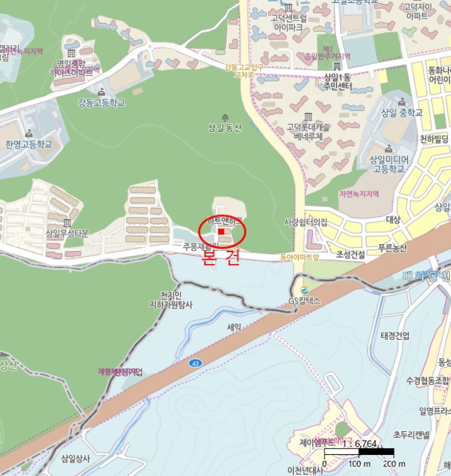Select the 한영고등학교 school icon
The width and height of the screenshot is (451, 476).
pos(29,133)
